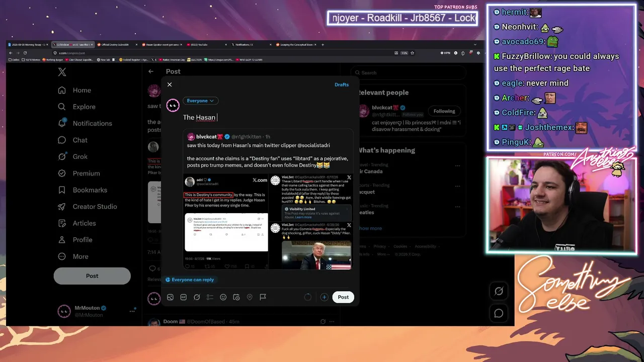Tag a location on the post
Viewport: 644px width, 362px height.
coord(250,297)
